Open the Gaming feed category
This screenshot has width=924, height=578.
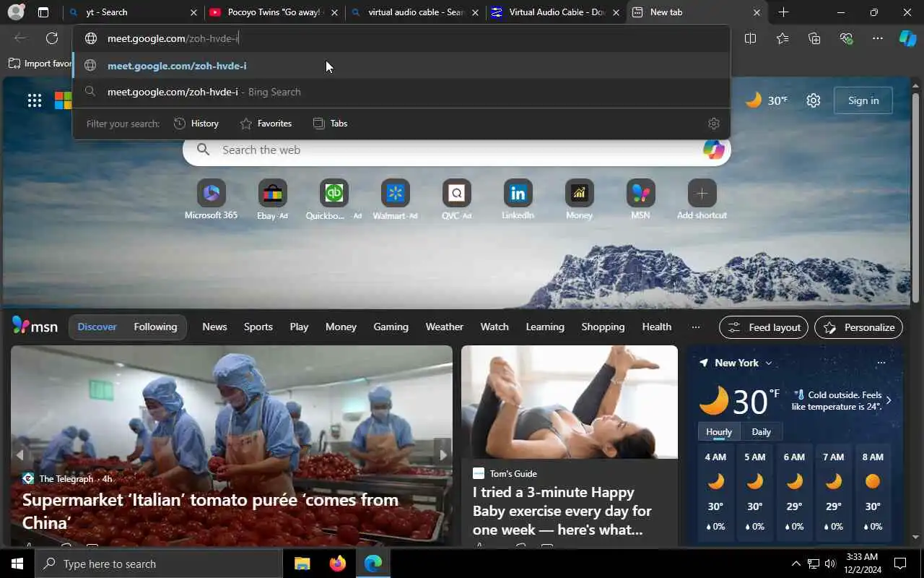pyautogui.click(x=391, y=327)
